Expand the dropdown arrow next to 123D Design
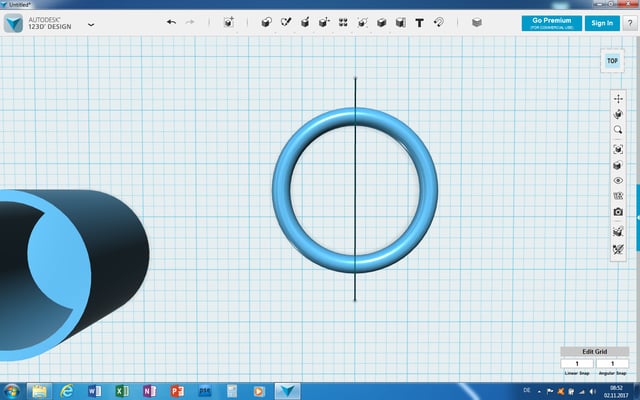Viewport: 640px width, 400px height. (x=91, y=24)
